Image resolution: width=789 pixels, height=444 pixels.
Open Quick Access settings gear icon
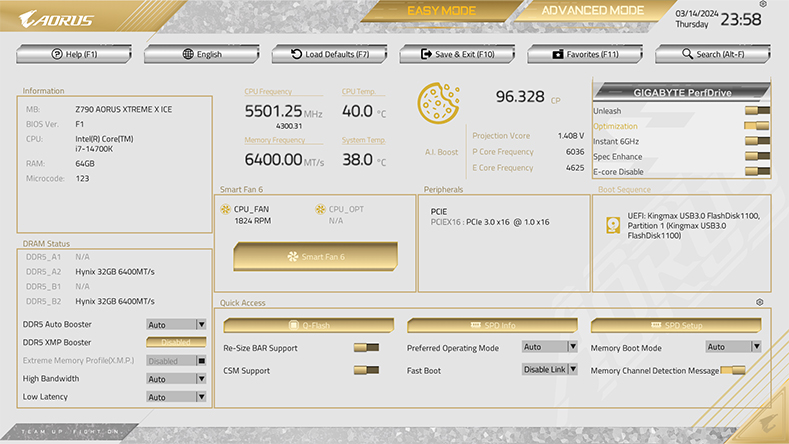[x=760, y=302]
